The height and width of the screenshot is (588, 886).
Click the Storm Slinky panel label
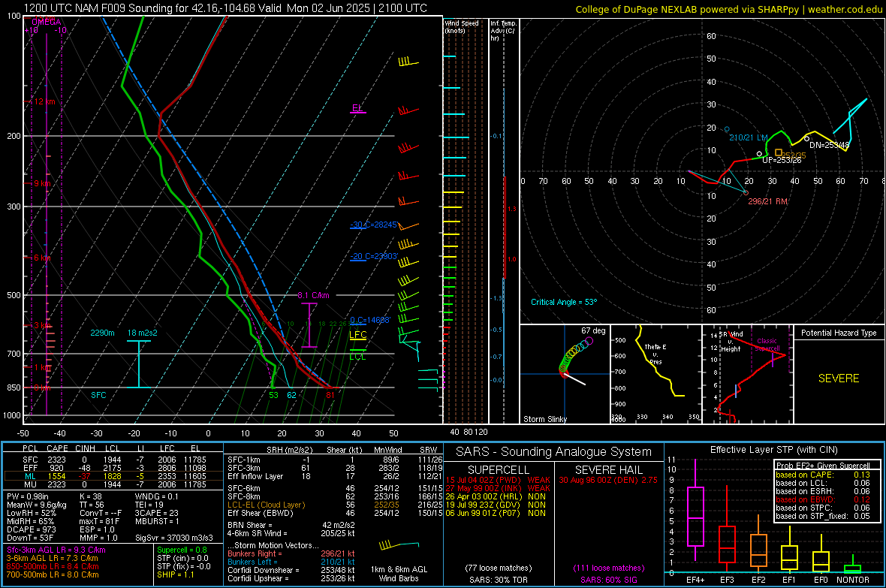544,419
